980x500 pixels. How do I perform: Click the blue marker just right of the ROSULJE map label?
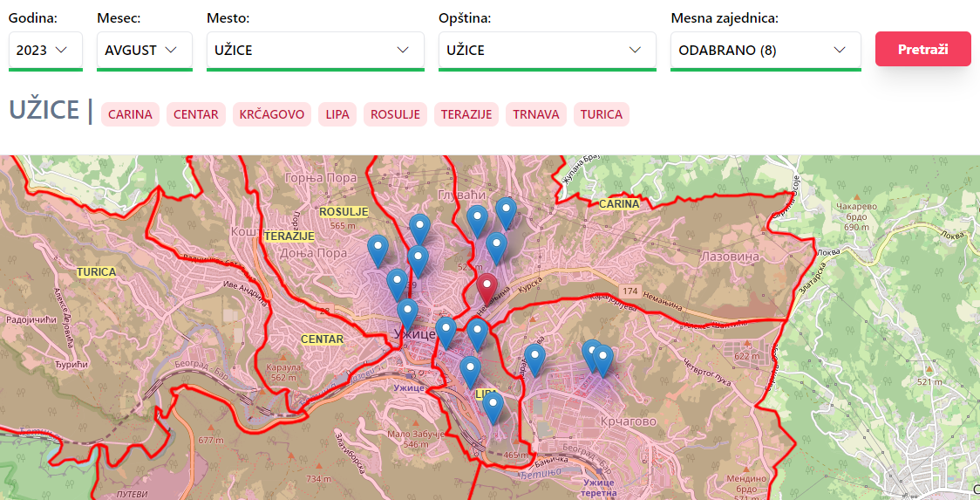pos(420,229)
